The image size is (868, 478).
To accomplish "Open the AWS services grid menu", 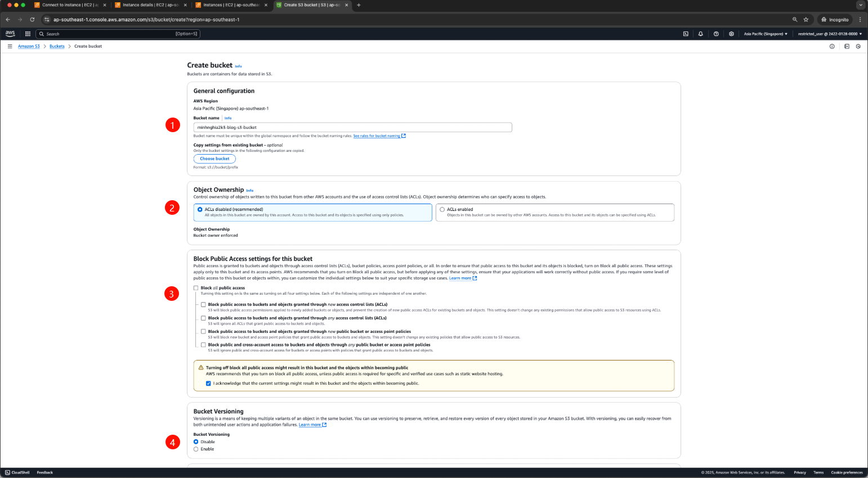I will 28,34.
